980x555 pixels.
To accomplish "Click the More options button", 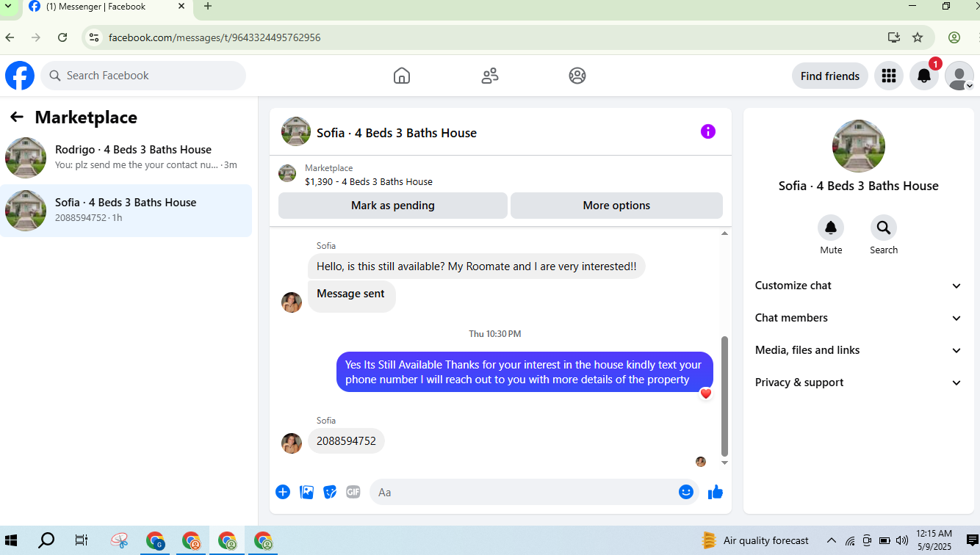I will click(x=616, y=206).
